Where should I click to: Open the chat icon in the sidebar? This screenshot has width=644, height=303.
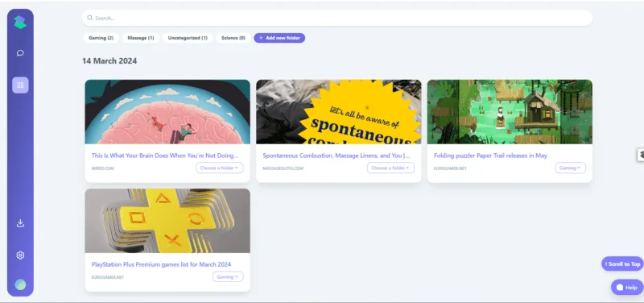(x=20, y=53)
